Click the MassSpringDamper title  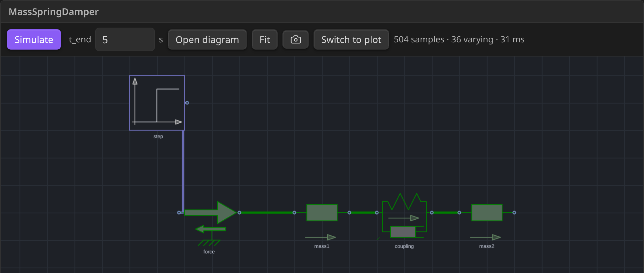[54, 12]
